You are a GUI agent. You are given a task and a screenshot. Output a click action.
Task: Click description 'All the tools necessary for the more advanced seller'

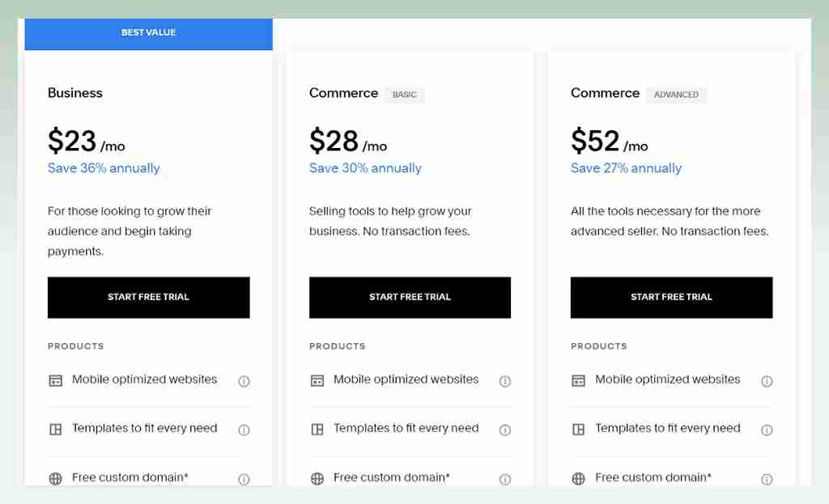coord(670,222)
